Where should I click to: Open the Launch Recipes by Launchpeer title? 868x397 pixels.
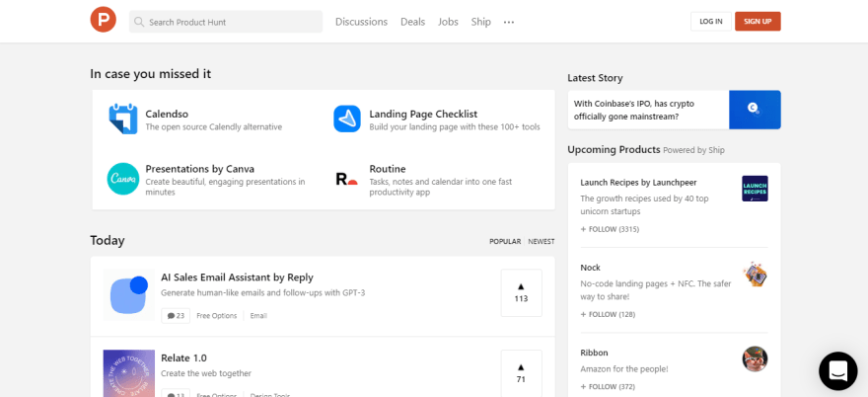[638, 183]
